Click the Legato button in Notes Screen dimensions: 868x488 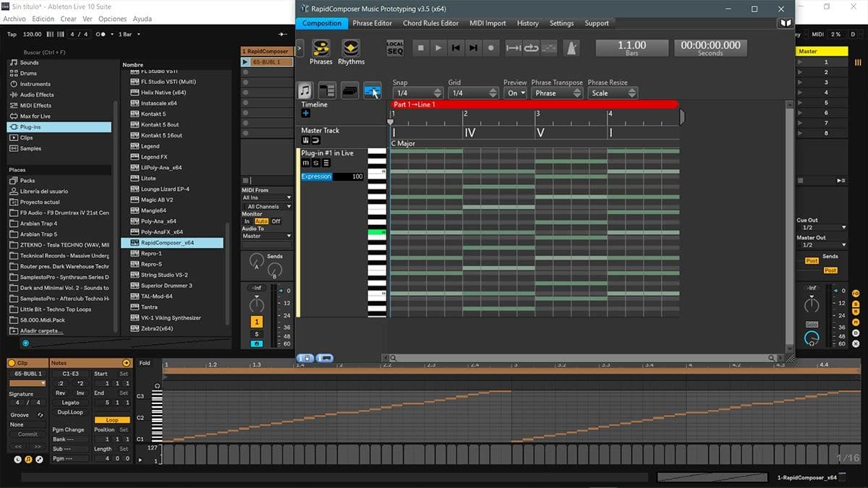pyautogui.click(x=70, y=403)
